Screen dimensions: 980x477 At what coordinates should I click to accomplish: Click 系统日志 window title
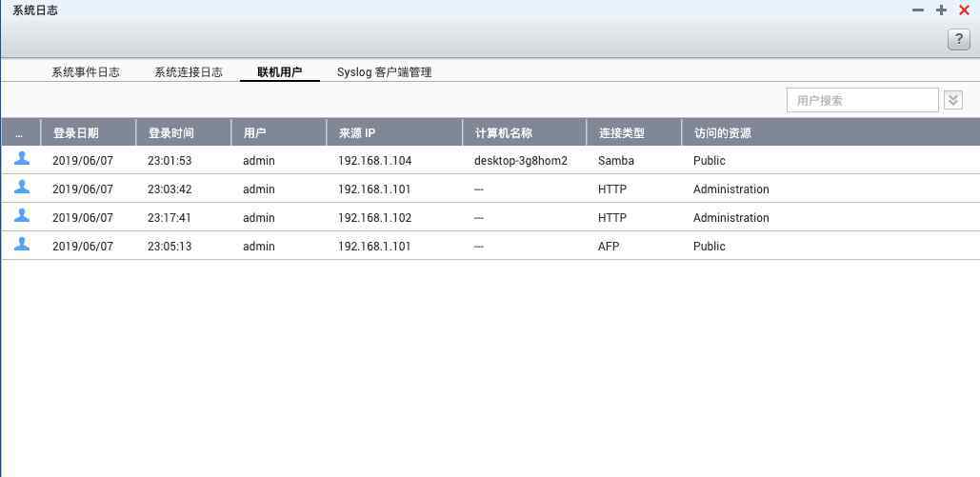tap(35, 10)
